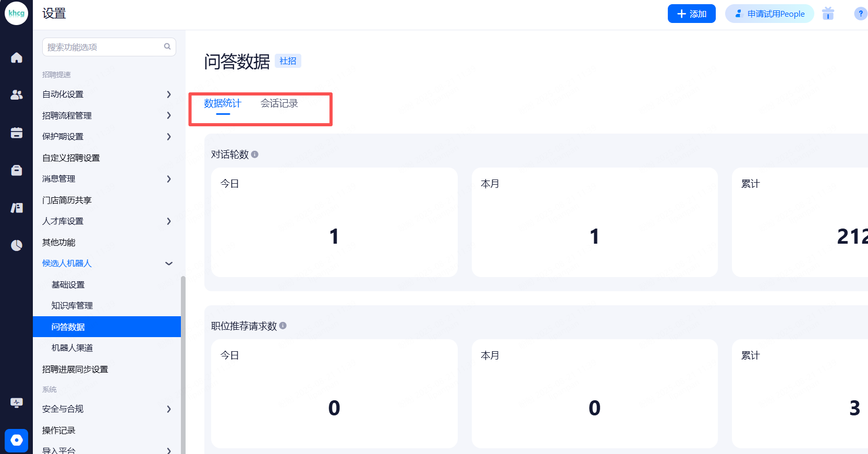Select the 数据统计 tab

click(x=223, y=103)
